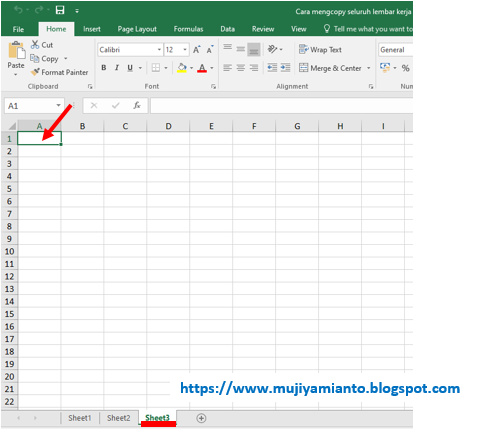The width and height of the screenshot is (477, 435).
Task: Apply Percent Style format
Action: tap(405, 68)
